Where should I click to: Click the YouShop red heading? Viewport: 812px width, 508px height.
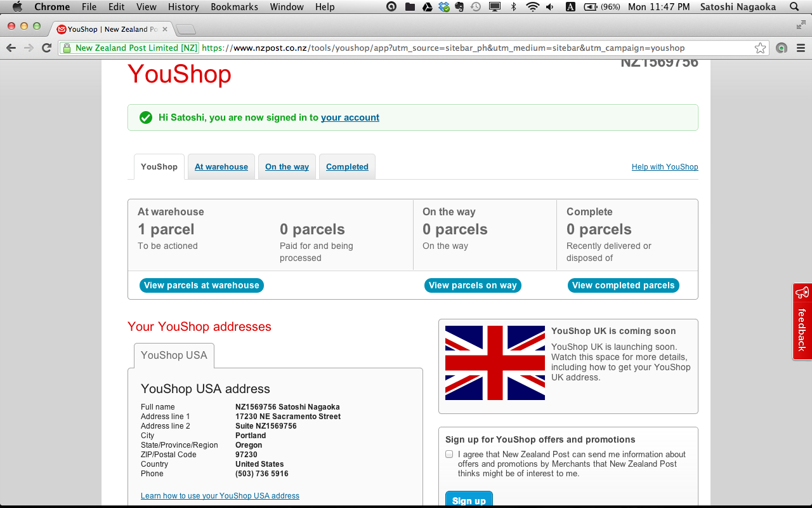pos(180,74)
